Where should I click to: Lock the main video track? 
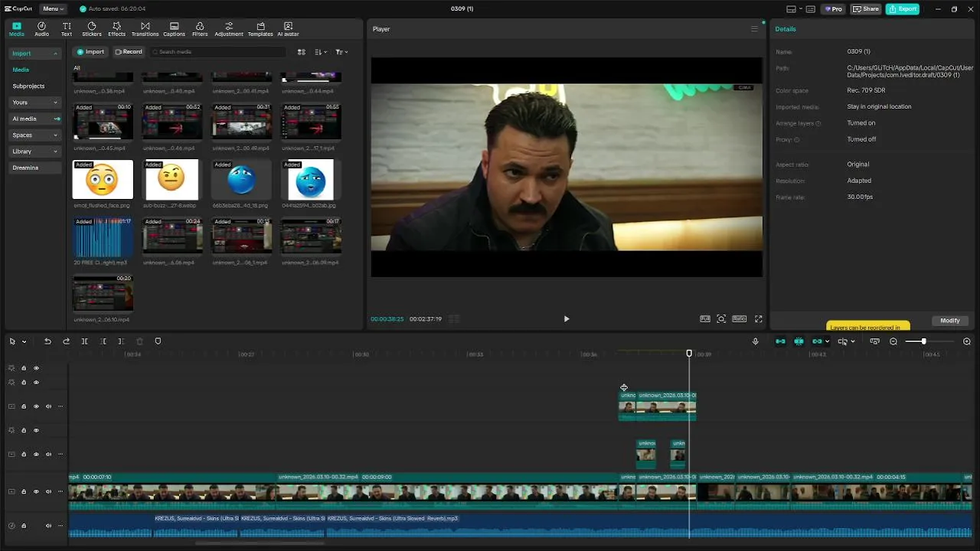click(x=24, y=491)
